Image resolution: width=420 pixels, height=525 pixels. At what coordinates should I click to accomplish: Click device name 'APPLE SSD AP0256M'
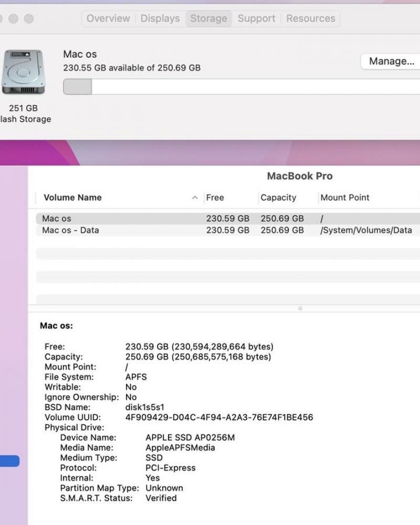pos(190,438)
